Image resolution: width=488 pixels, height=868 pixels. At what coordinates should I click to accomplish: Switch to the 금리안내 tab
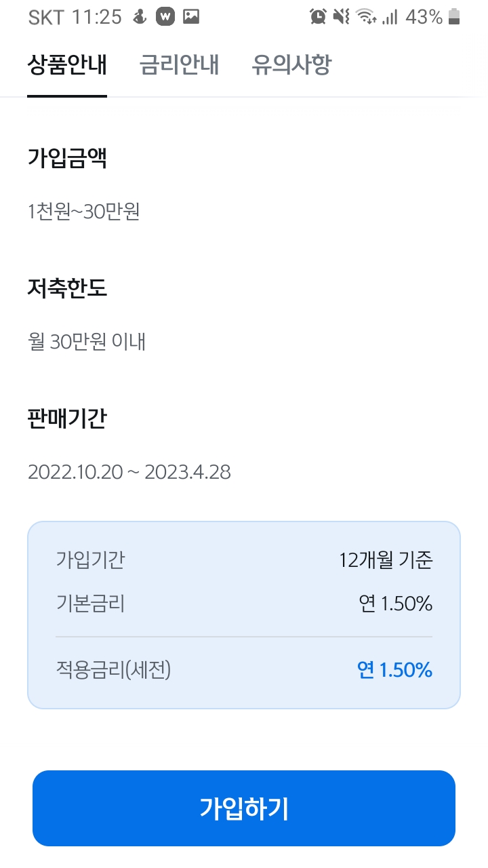click(x=179, y=65)
